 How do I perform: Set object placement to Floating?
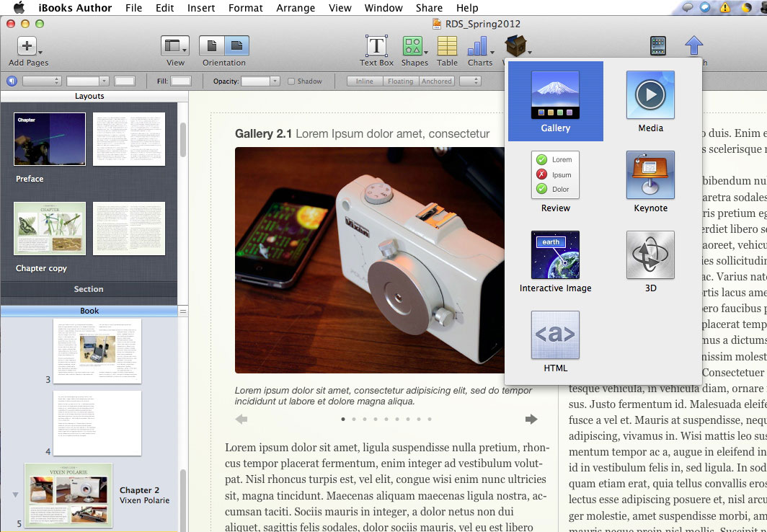click(401, 81)
